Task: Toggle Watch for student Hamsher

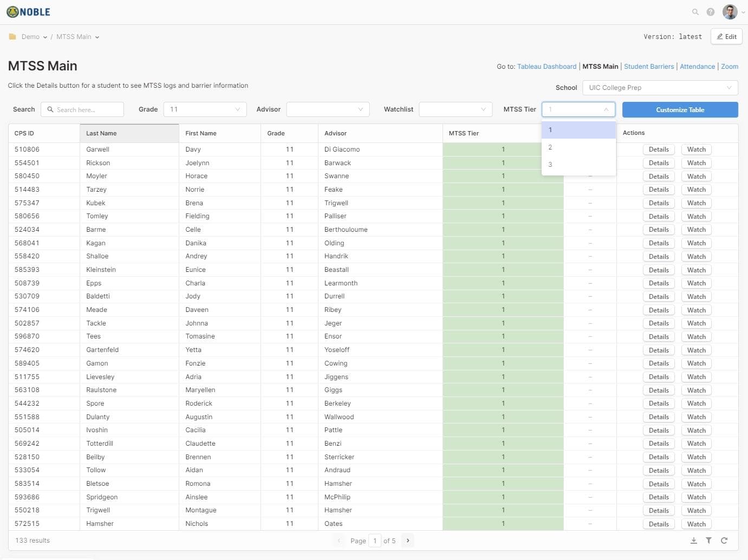Action: (696, 524)
